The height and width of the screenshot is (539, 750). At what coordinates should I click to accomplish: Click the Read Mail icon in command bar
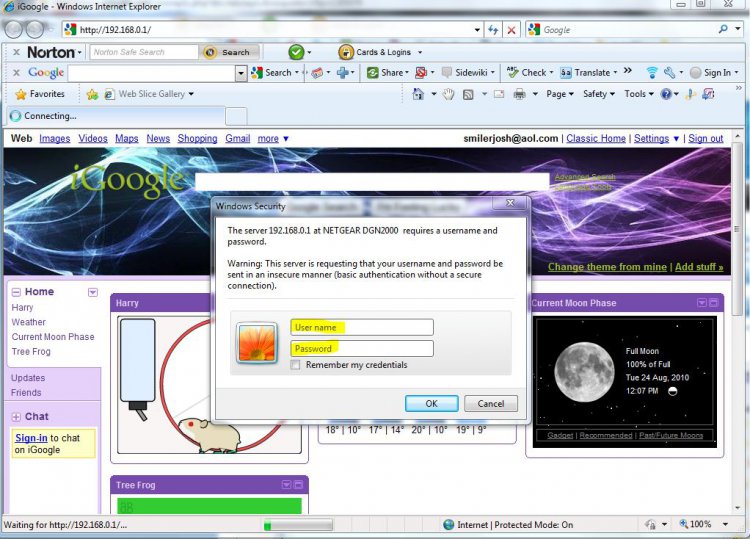(x=499, y=94)
